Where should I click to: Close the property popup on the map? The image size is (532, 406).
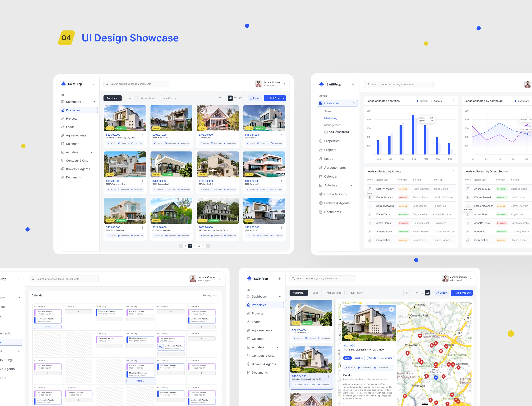392,309
